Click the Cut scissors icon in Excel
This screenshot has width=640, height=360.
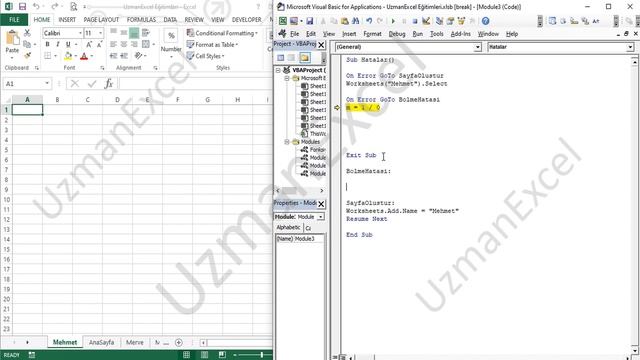point(27,33)
